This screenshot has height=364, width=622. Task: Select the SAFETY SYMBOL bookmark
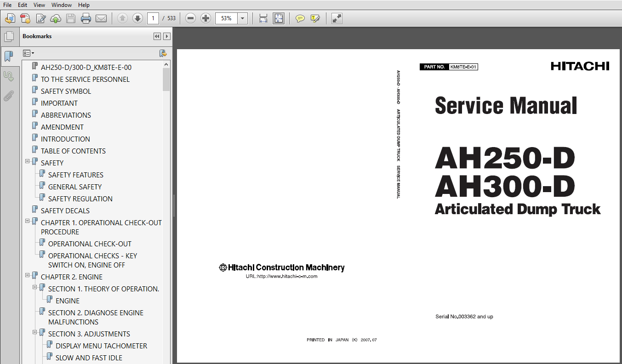pos(66,91)
